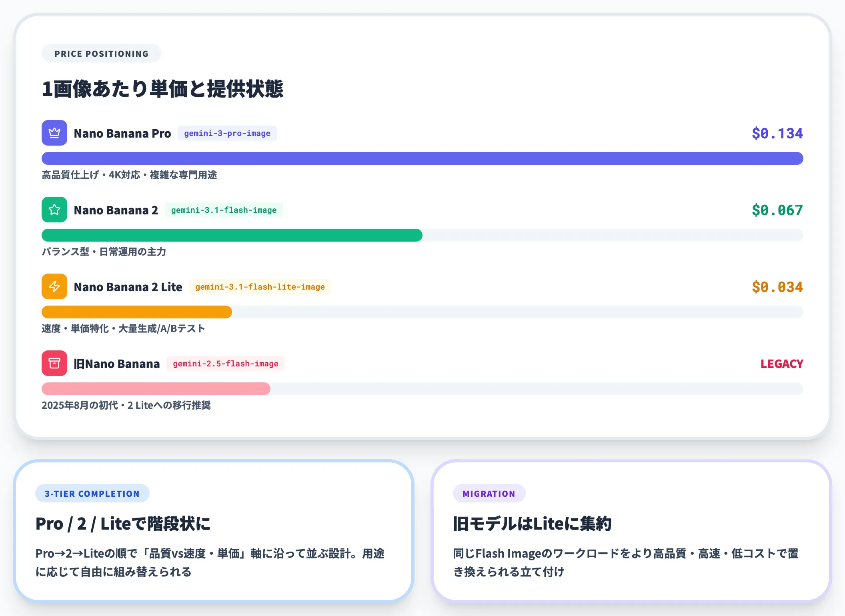Click the description 速度・単価特化・大量生成/A/Bテスト
This screenshot has height=616, width=845.
click(x=123, y=328)
